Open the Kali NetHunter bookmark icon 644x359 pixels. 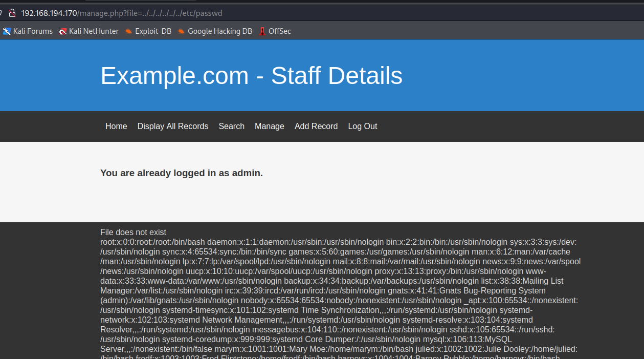click(x=63, y=31)
